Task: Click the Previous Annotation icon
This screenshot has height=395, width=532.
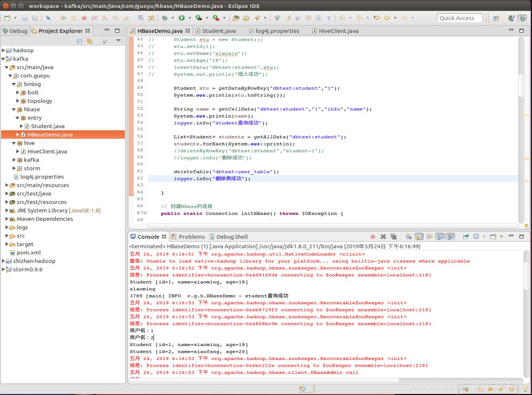Action: point(359,18)
